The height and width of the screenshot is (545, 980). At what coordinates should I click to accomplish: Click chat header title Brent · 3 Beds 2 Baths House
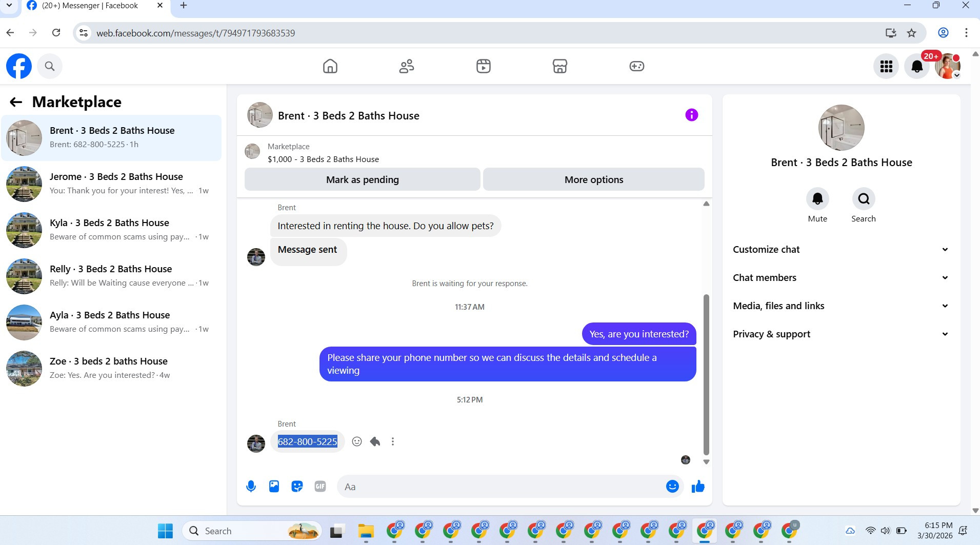349,116
